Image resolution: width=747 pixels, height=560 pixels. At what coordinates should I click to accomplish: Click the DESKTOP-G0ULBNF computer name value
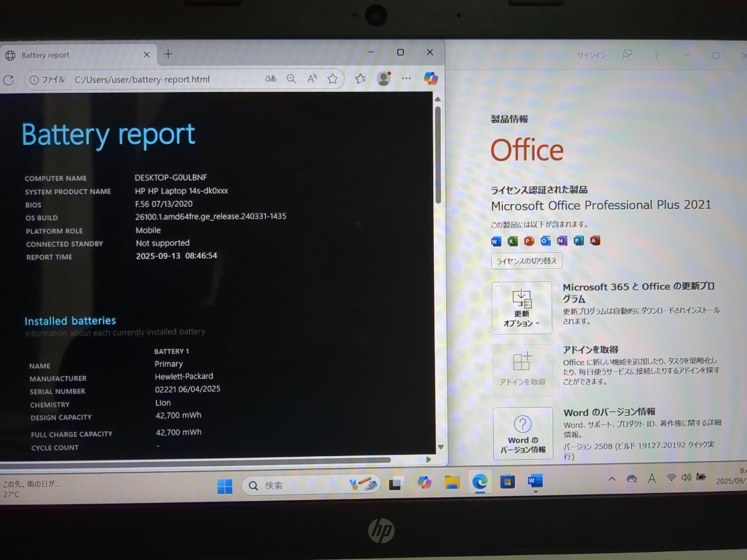pos(171,177)
